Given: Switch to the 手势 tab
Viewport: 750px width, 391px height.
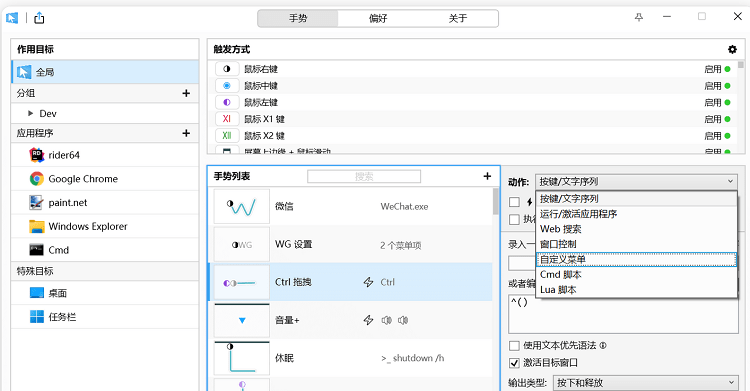Looking at the screenshot, I should point(298,18).
